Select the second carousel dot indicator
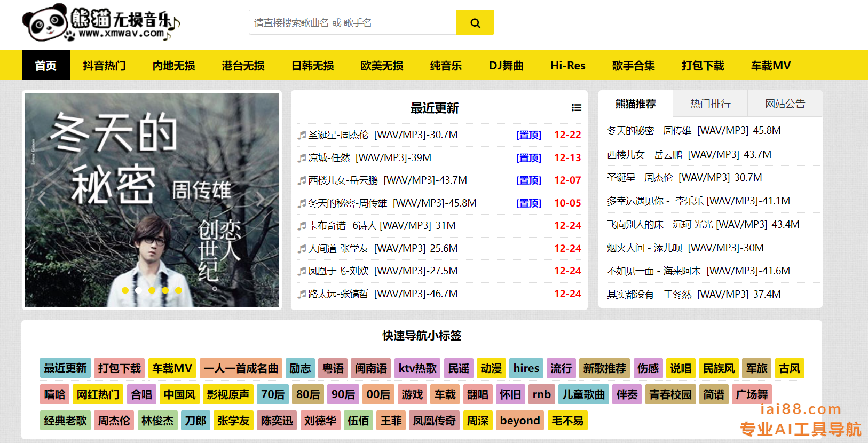This screenshot has height=443, width=868. pyautogui.click(x=138, y=290)
